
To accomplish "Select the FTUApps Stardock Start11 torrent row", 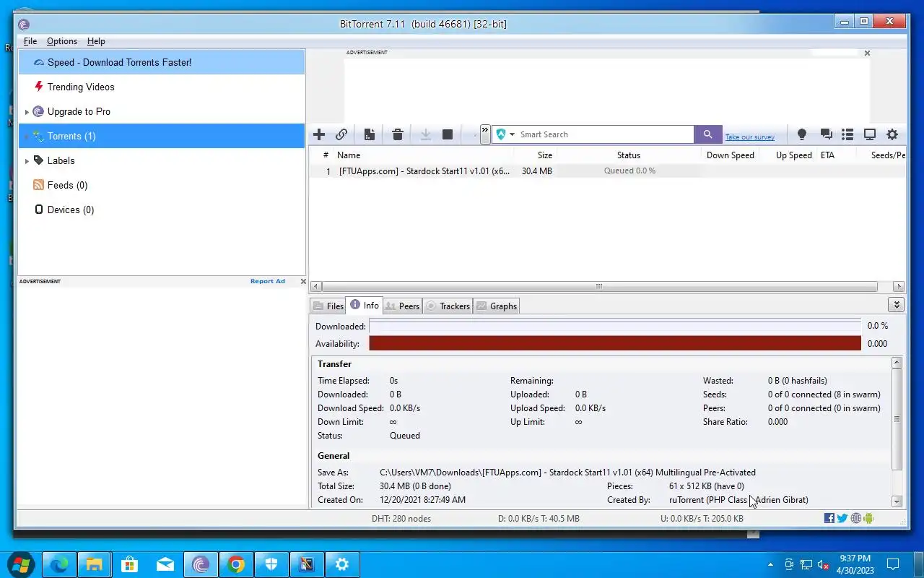I will coord(608,171).
